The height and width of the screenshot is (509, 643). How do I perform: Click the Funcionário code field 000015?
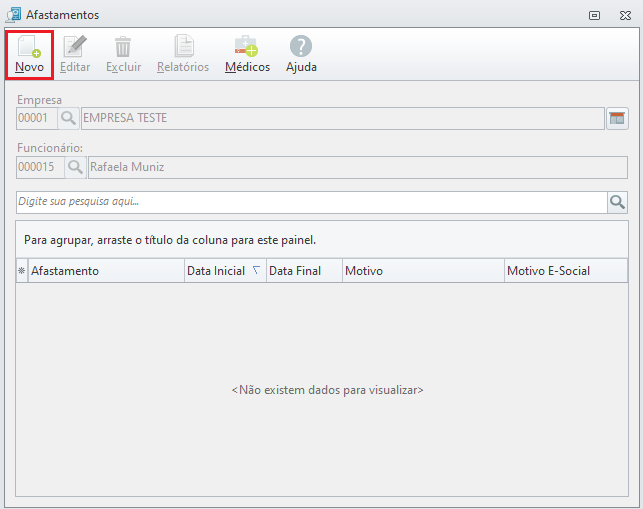(40, 167)
